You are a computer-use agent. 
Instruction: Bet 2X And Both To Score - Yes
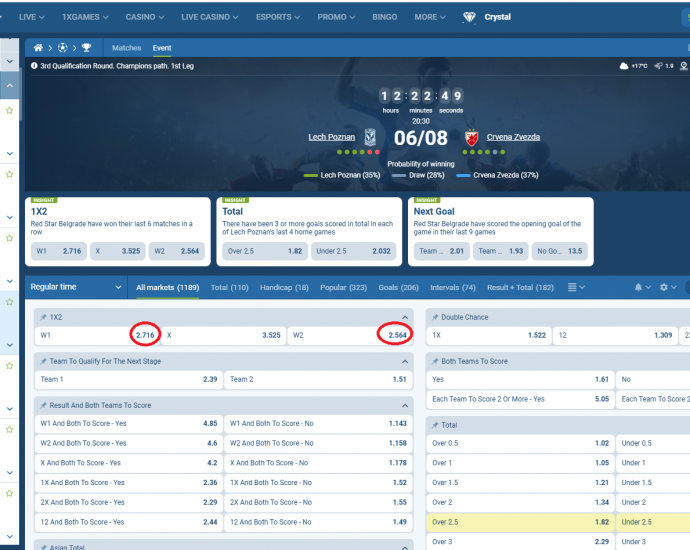click(129, 502)
